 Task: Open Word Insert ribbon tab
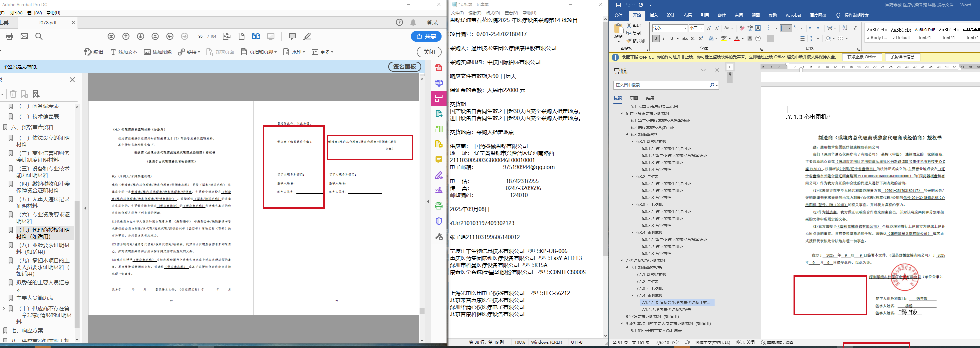pyautogui.click(x=654, y=15)
